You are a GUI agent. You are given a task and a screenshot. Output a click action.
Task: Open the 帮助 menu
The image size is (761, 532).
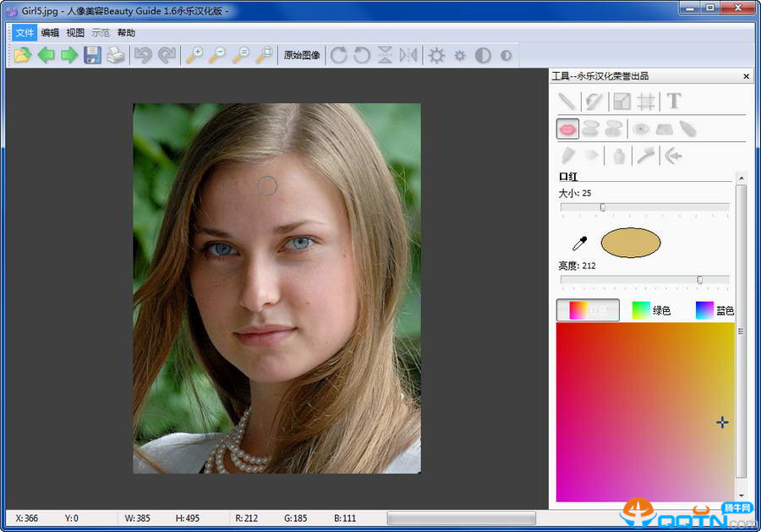click(x=126, y=33)
